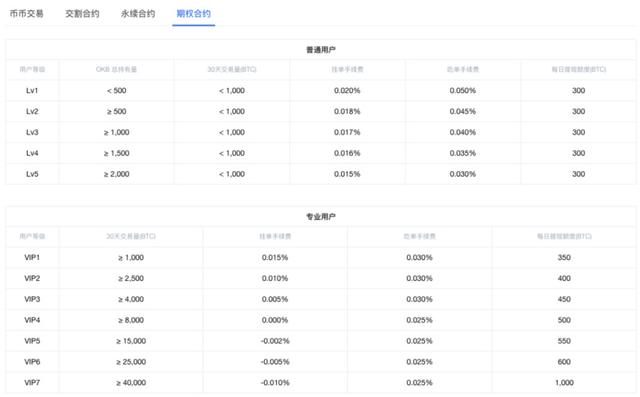Viewport: 640px width, 397px height.
Task: Click the ≥ 2,000 OKB holding cell
Action: [116, 174]
